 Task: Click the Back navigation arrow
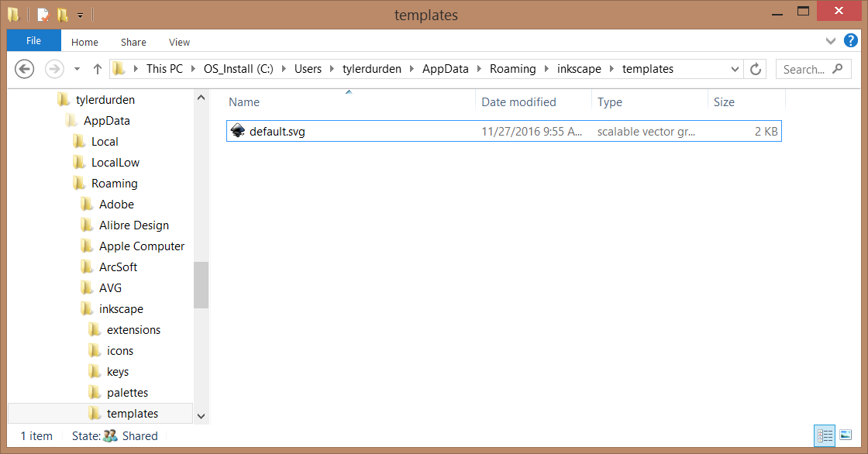tap(24, 69)
